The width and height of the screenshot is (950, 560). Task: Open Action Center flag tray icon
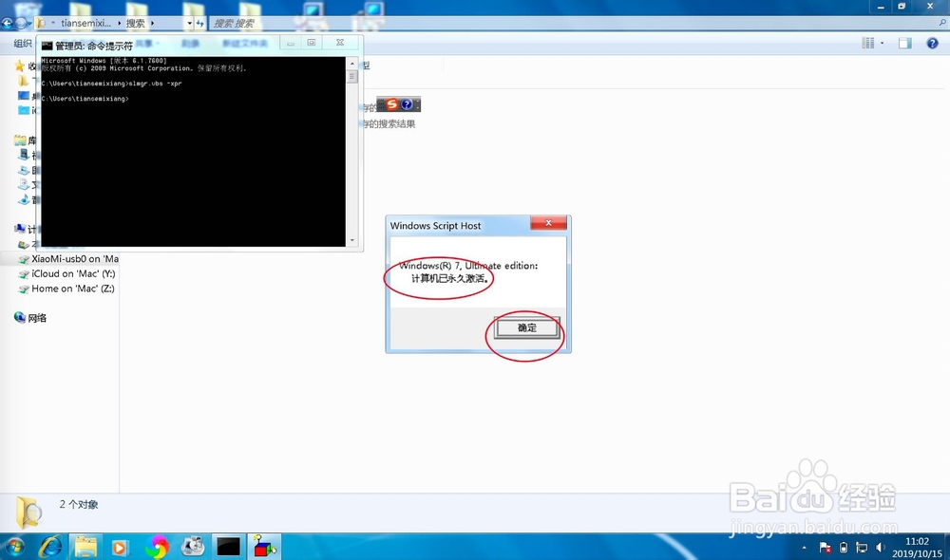[825, 548]
